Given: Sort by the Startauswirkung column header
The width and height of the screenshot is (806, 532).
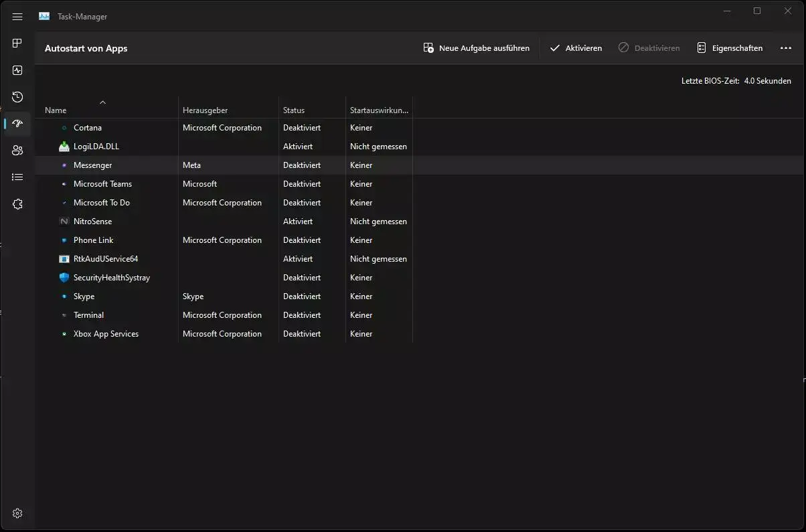Looking at the screenshot, I should point(380,110).
